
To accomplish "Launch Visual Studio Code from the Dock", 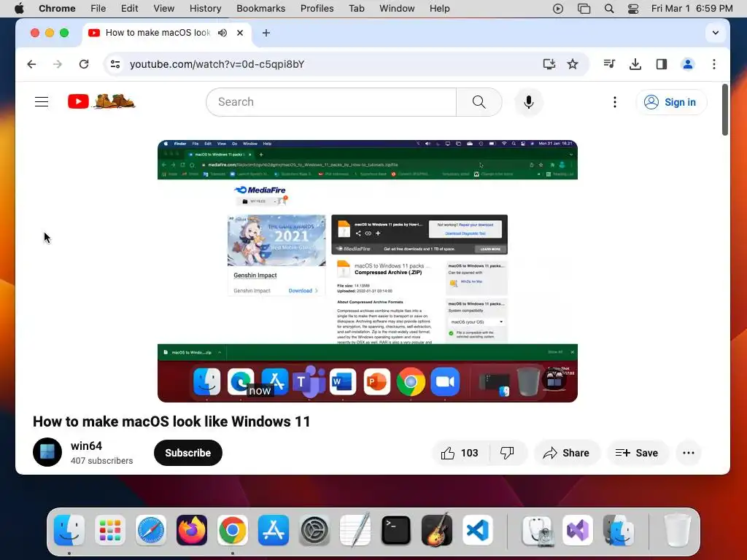I will tap(478, 530).
